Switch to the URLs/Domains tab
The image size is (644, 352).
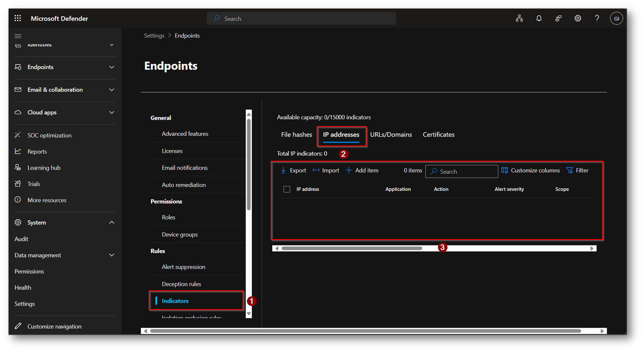coord(391,134)
